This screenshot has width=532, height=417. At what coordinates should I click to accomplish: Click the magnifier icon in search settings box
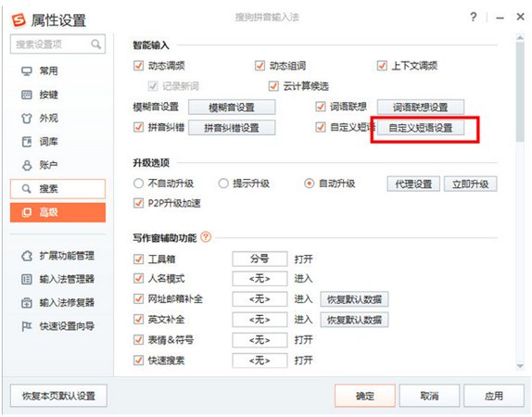pyautogui.click(x=96, y=44)
